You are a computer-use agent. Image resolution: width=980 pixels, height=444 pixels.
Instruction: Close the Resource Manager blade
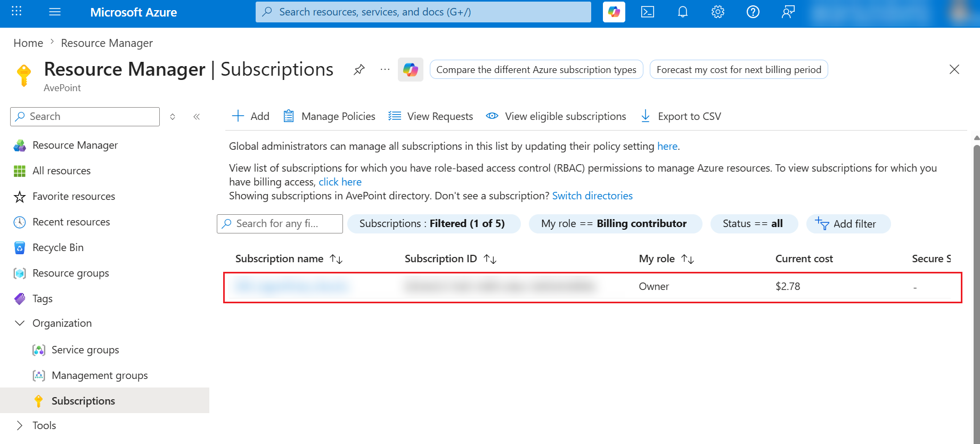pos(954,69)
